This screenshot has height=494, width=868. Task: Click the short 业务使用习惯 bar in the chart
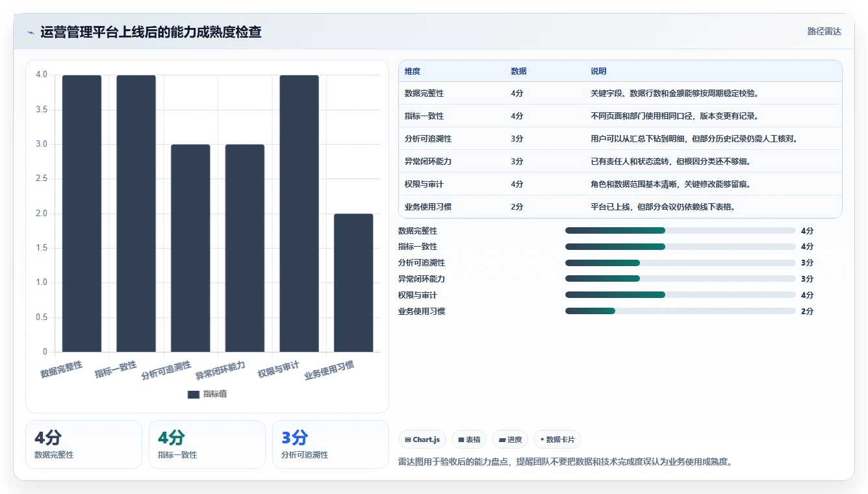click(353, 283)
